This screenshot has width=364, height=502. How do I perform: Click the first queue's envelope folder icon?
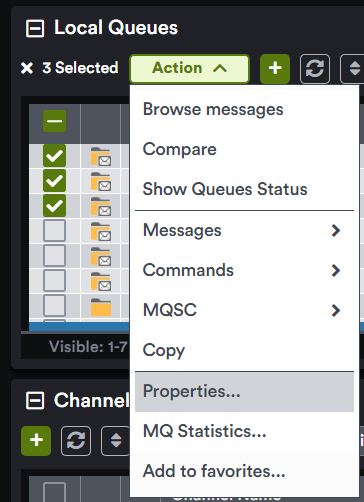(x=101, y=156)
